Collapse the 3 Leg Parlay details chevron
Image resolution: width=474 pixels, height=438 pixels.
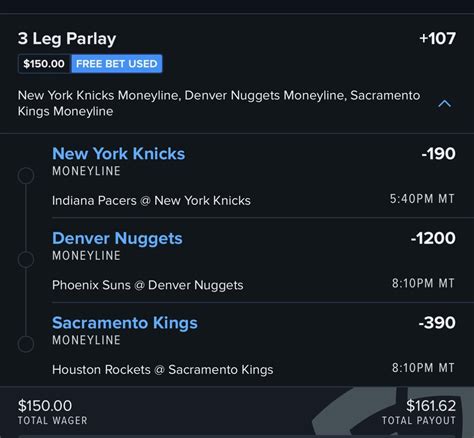click(444, 104)
